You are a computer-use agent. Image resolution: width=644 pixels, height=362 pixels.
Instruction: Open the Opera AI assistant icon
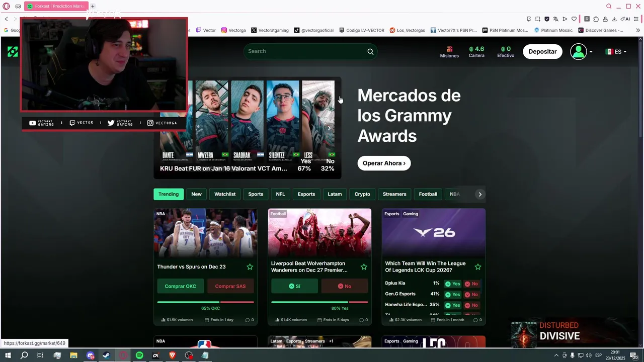[x=625, y=19]
